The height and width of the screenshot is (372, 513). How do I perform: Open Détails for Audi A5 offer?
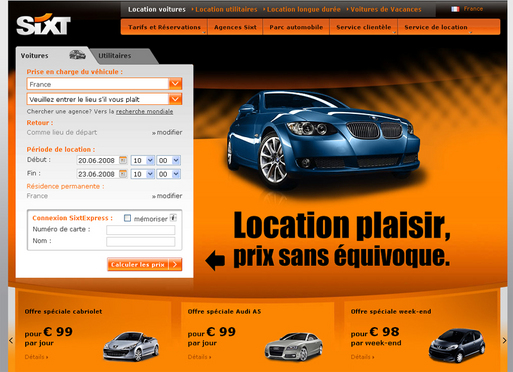[x=199, y=357]
